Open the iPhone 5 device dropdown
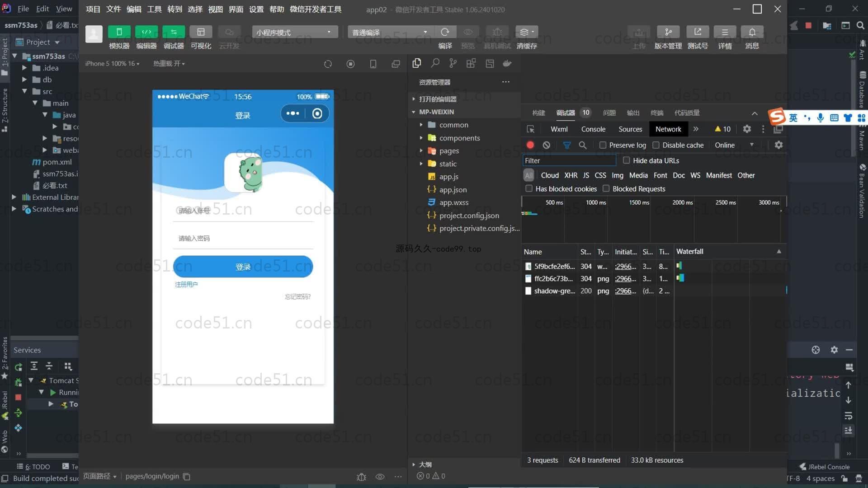 click(x=112, y=64)
